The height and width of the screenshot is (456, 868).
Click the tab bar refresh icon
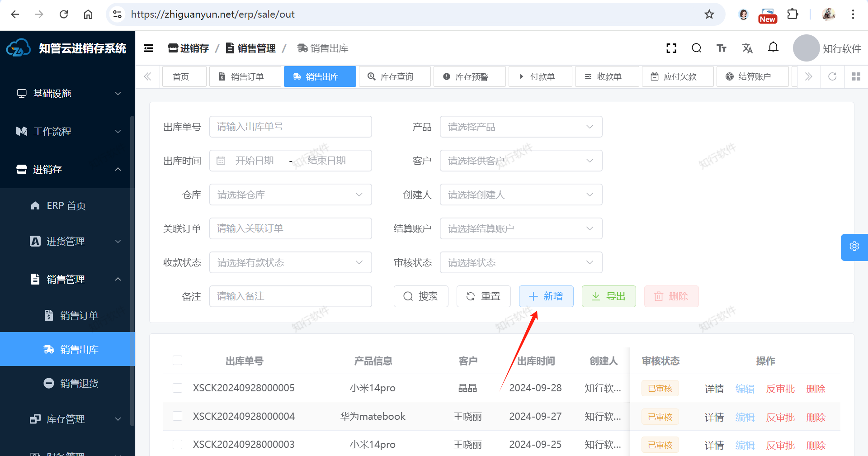(832, 76)
